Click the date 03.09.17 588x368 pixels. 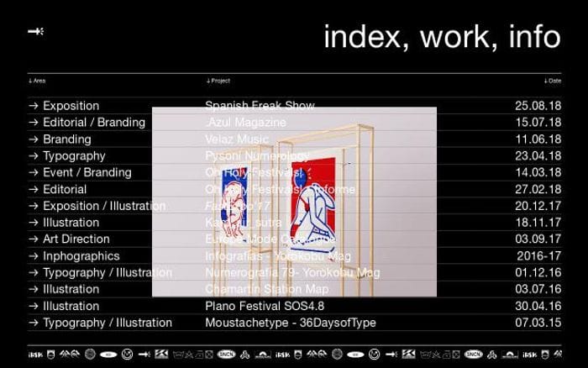pyautogui.click(x=538, y=239)
